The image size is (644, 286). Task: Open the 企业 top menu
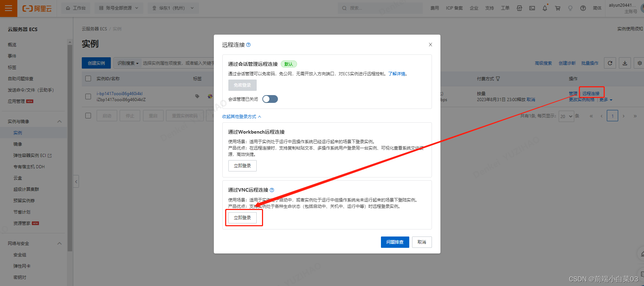474,8
